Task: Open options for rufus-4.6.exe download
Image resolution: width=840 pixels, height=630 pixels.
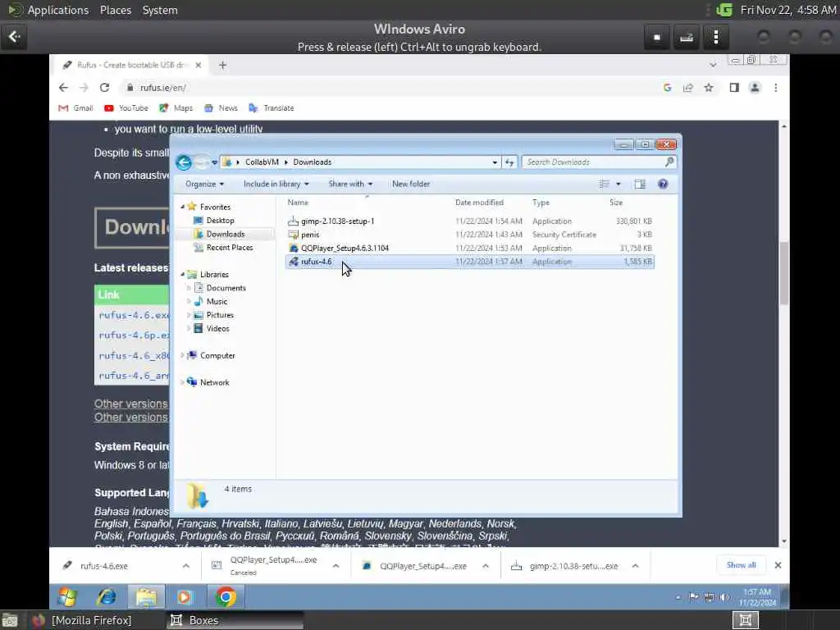Action: pos(186,566)
